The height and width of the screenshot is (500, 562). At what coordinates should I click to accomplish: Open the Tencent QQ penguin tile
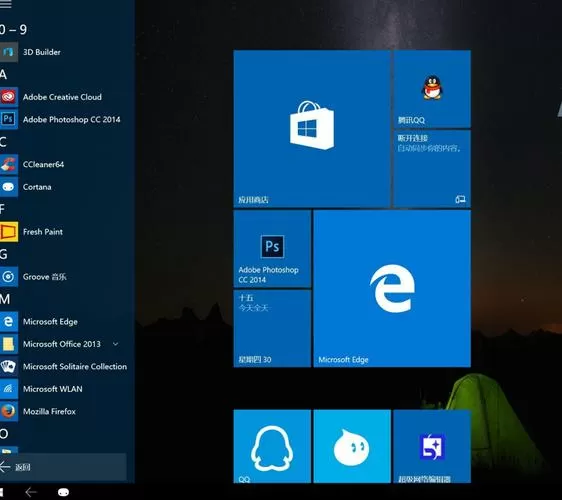point(432,89)
